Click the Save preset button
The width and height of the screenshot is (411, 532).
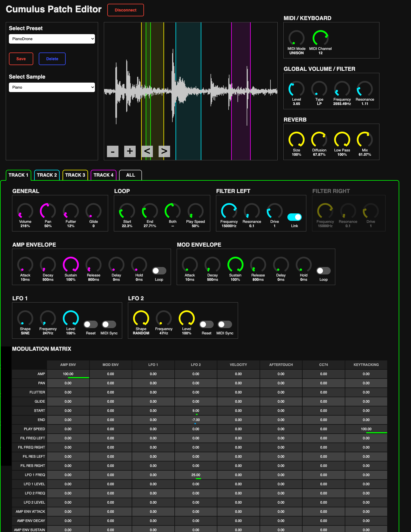click(21, 59)
